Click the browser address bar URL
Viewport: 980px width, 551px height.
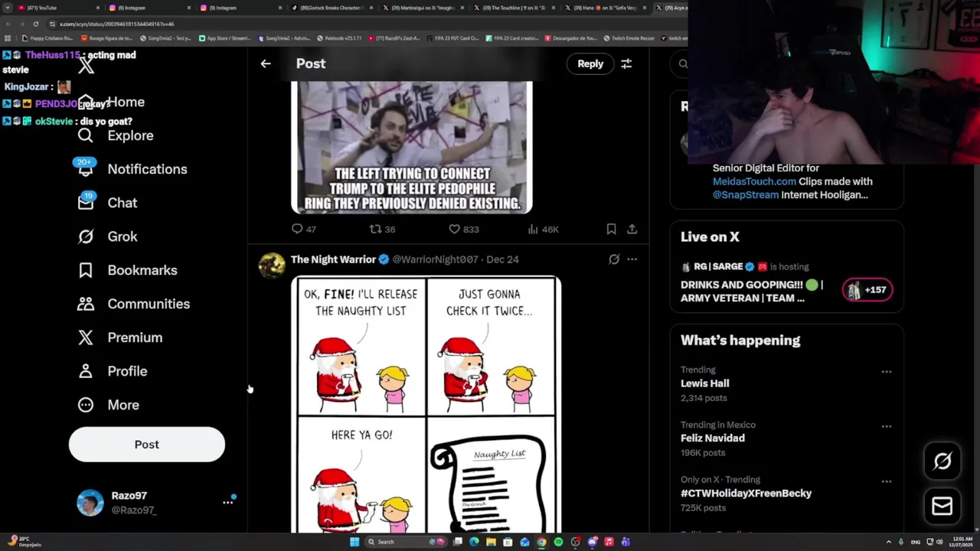coord(117,24)
